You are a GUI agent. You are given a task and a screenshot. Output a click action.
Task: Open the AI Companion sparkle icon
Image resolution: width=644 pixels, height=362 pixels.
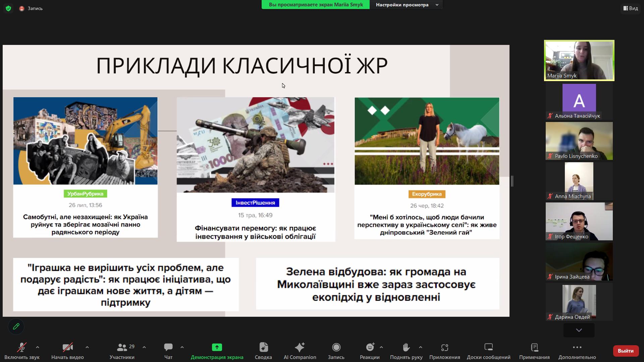300,347
